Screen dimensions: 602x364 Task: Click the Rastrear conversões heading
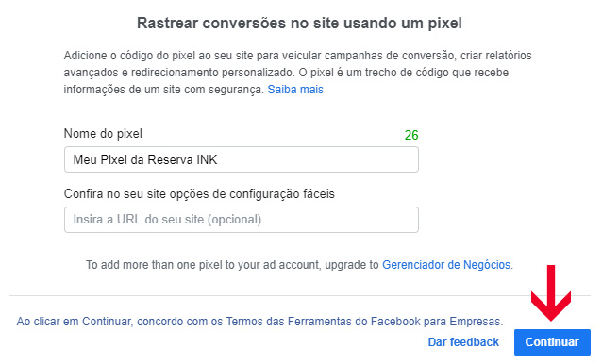pyautogui.click(x=299, y=23)
